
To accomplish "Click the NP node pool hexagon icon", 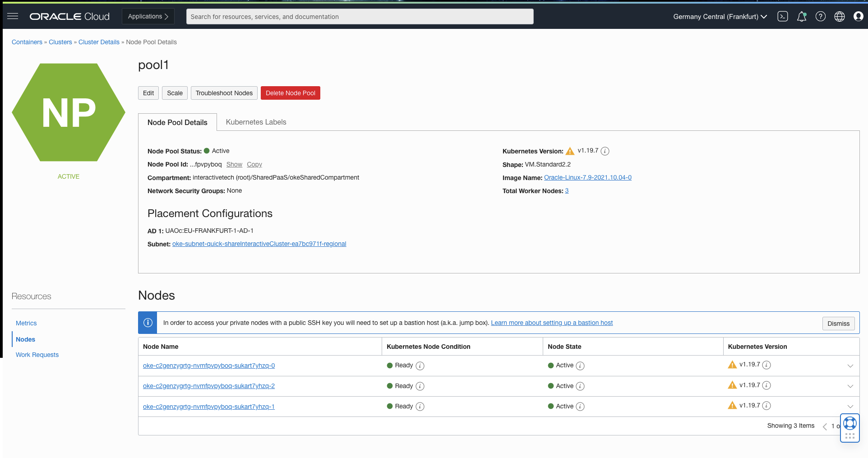I will [69, 112].
